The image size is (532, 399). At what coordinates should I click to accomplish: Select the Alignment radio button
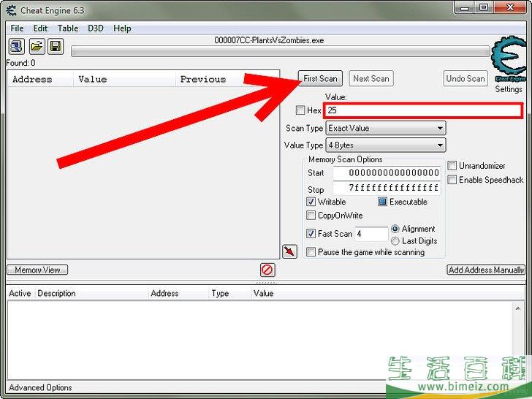click(x=395, y=229)
